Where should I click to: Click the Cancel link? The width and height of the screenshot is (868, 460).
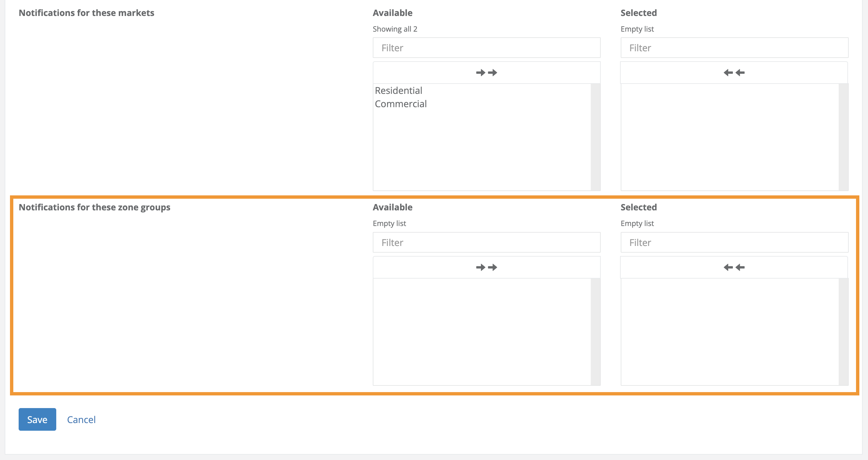(81, 420)
